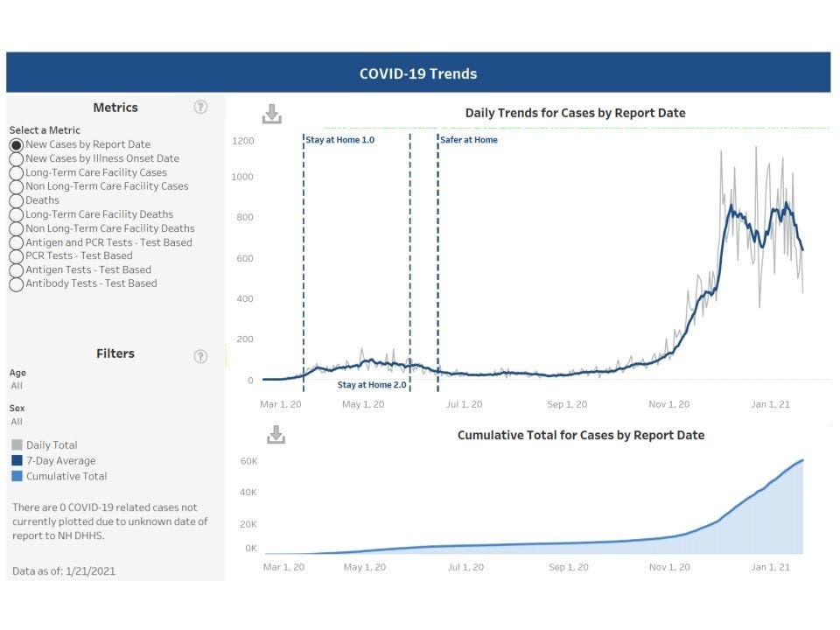The image size is (840, 630).
Task: Open the Metrics help tooltip
Action: click(x=200, y=106)
